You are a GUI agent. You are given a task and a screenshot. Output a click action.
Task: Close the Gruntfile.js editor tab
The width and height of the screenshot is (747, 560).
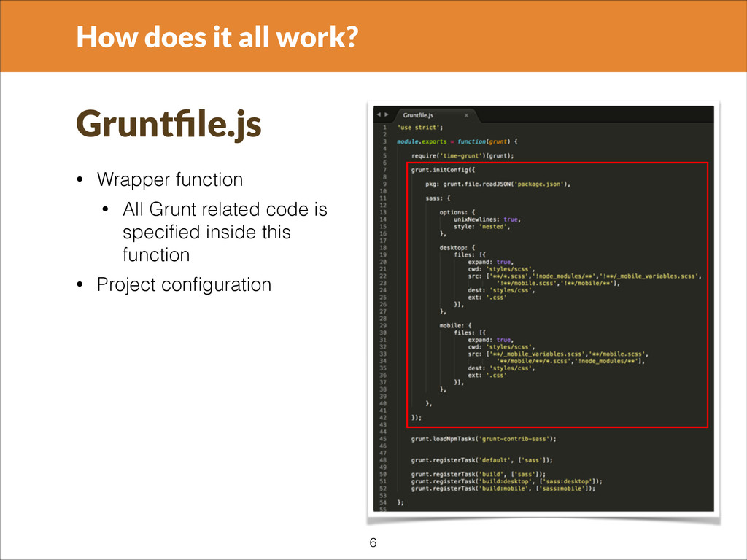pos(466,115)
